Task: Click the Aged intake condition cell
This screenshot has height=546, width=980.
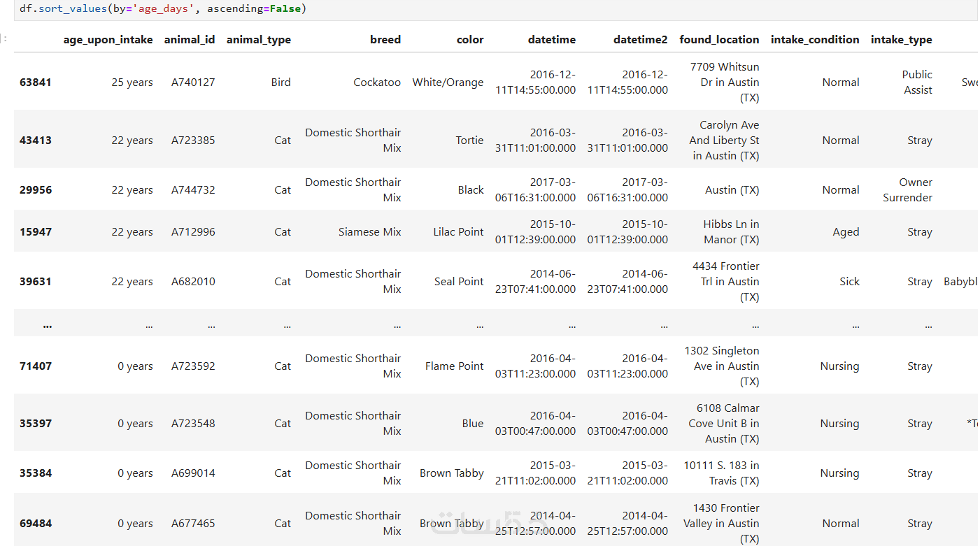Action: pos(846,232)
